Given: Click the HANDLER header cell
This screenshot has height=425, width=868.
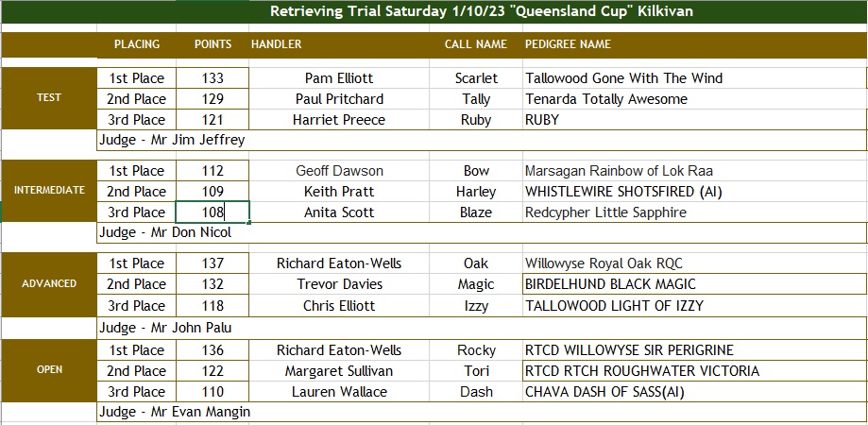Looking at the screenshot, I should pos(339,44).
